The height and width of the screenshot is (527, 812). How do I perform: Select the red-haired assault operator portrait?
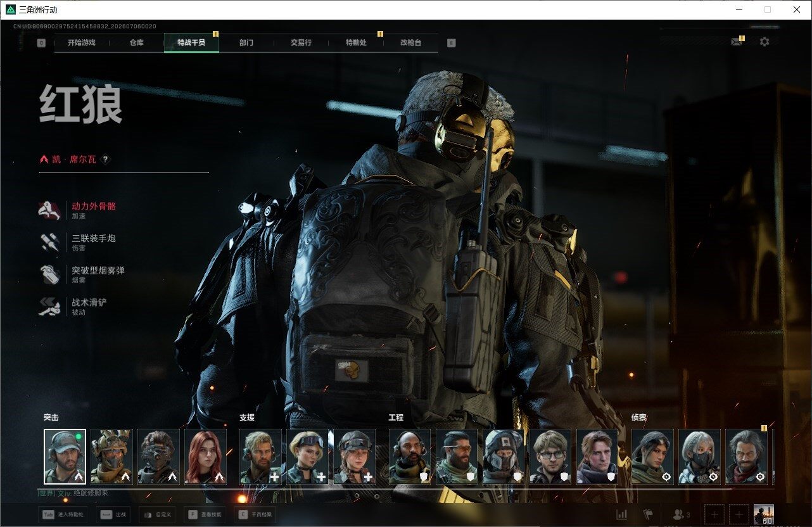point(205,457)
